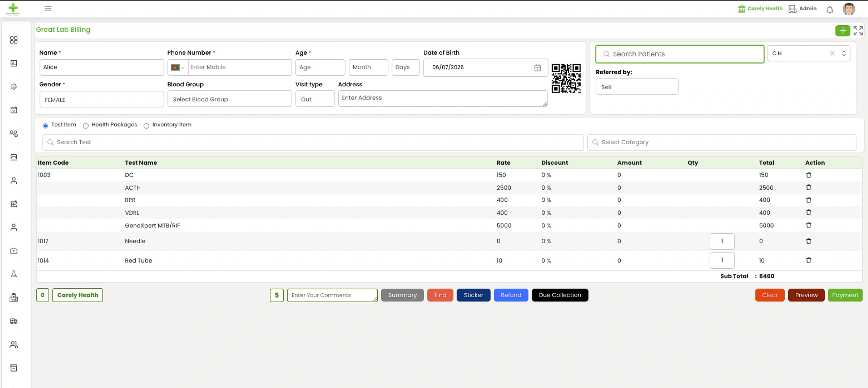Screen dimensions: 868x388
Task: Click the Summary button
Action: [402, 295]
